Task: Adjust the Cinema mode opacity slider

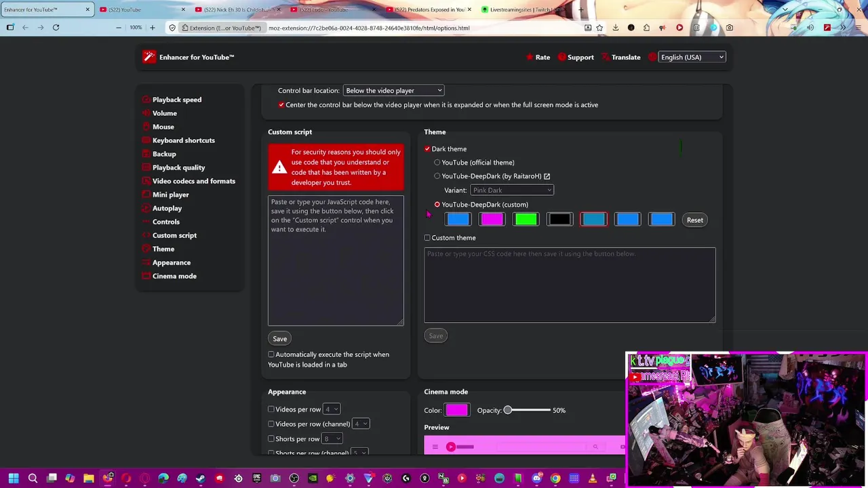Action: [x=529, y=410]
